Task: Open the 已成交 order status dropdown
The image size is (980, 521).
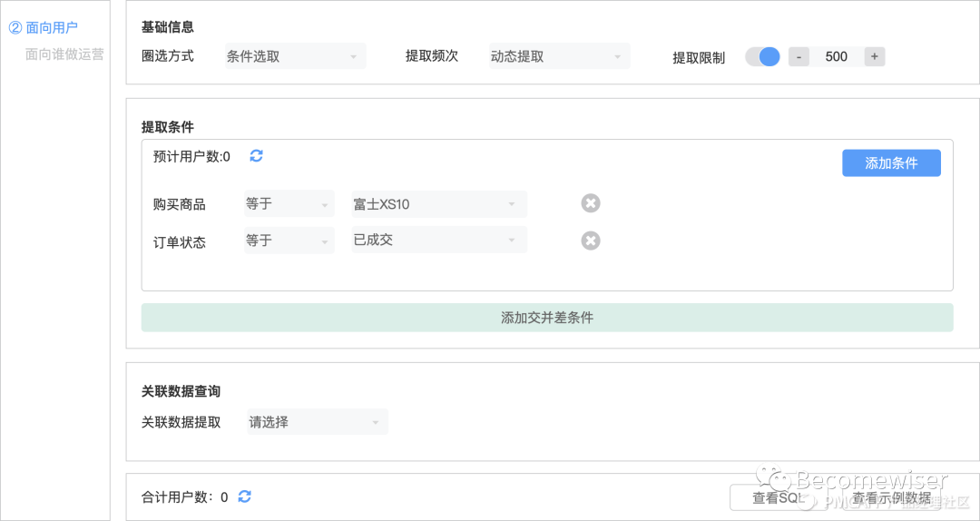Action: [x=439, y=241]
